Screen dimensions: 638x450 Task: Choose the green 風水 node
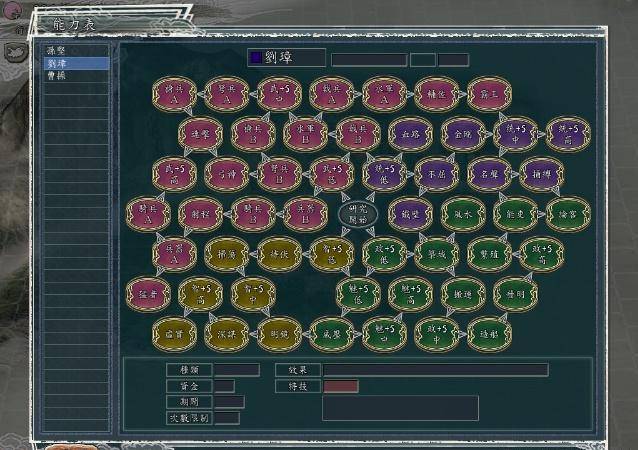click(x=463, y=214)
